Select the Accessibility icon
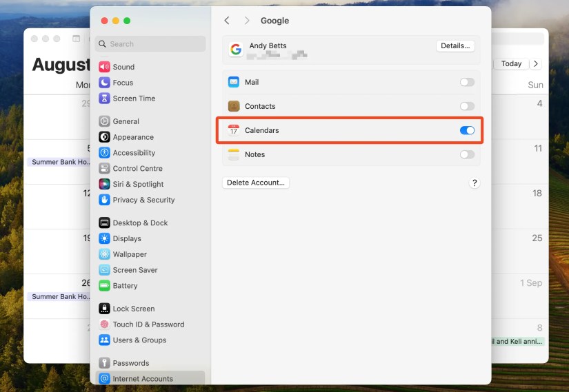569x392 pixels. tap(104, 153)
